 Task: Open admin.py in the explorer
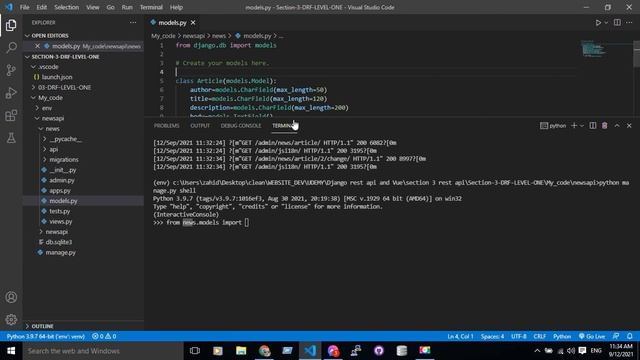coord(62,180)
